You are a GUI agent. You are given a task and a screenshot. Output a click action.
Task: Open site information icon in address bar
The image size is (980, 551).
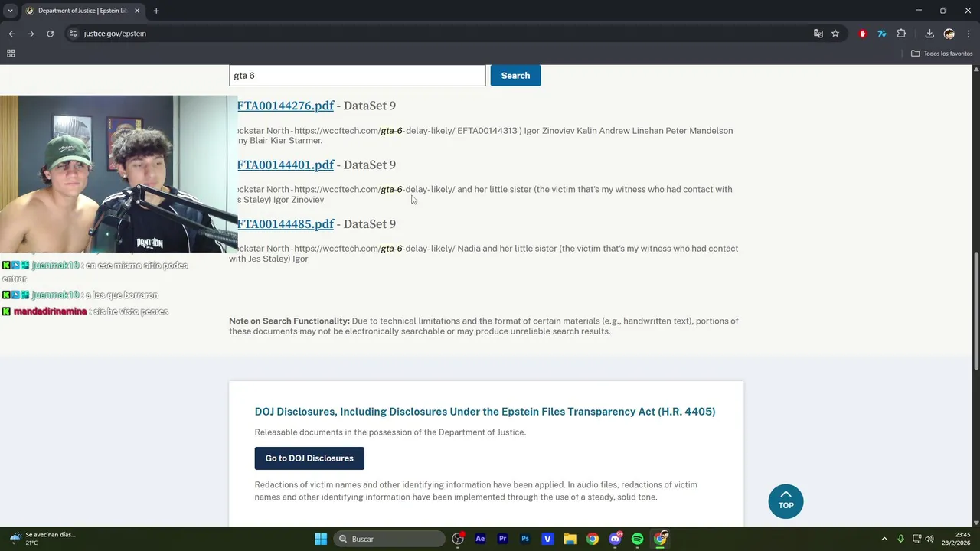tap(73, 34)
